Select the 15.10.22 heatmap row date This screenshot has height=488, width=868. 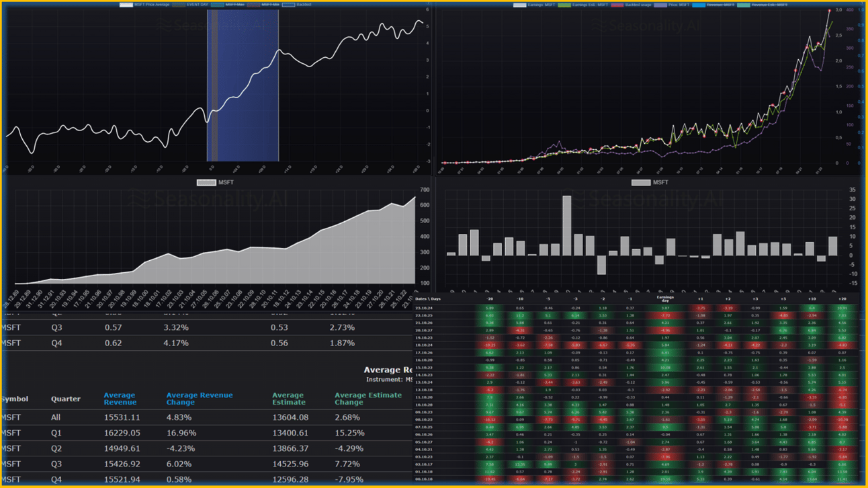424,368
